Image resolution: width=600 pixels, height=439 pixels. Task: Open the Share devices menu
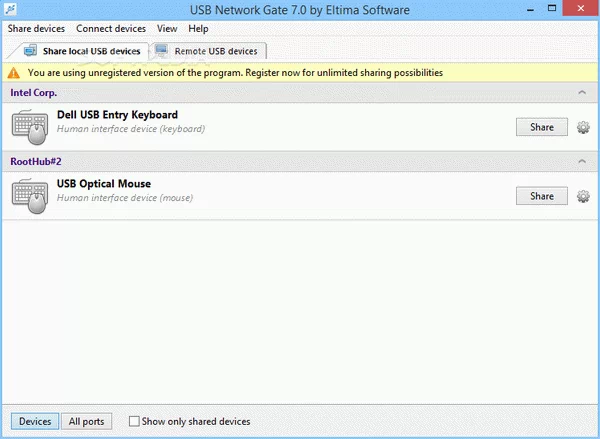click(x=36, y=29)
